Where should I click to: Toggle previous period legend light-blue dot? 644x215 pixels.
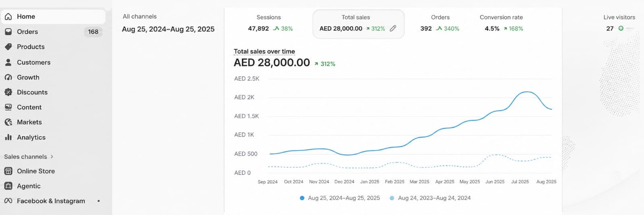[x=392, y=198]
